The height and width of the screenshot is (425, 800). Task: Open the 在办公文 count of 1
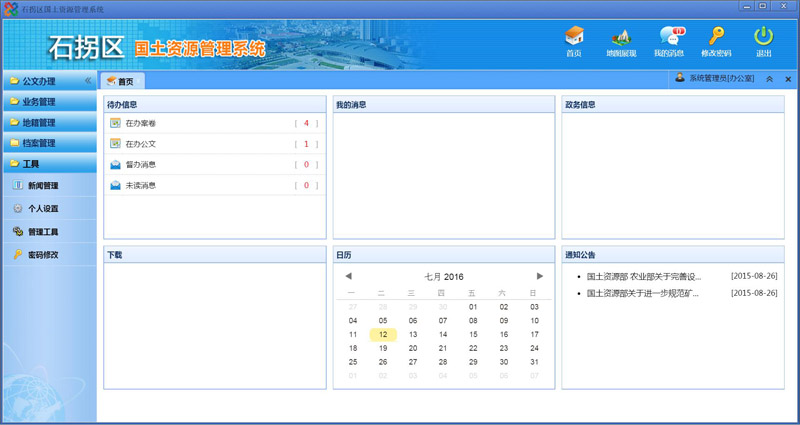click(306, 144)
